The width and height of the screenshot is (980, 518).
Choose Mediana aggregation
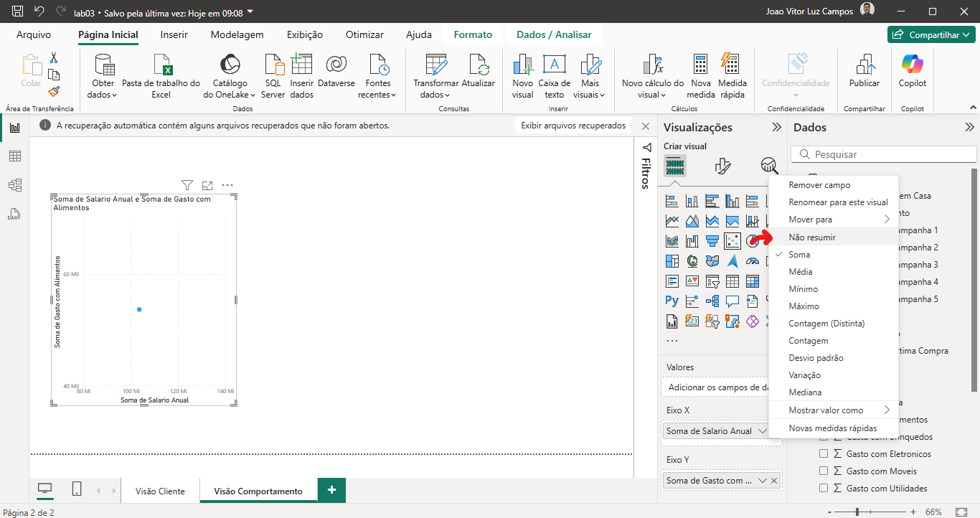805,392
